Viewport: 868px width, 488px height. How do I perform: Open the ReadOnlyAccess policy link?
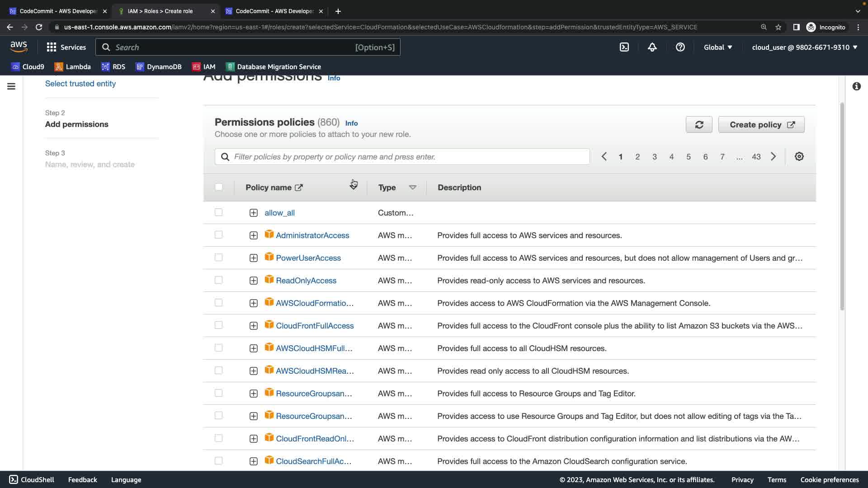306,281
